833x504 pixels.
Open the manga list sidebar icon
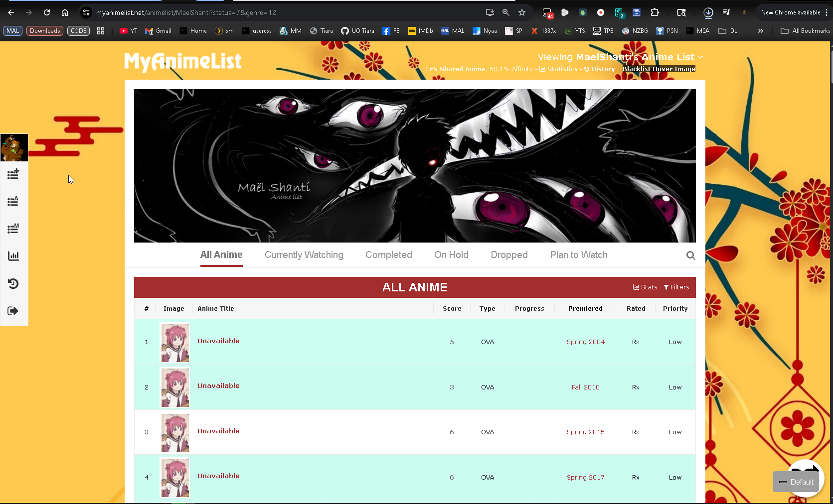pos(13,229)
